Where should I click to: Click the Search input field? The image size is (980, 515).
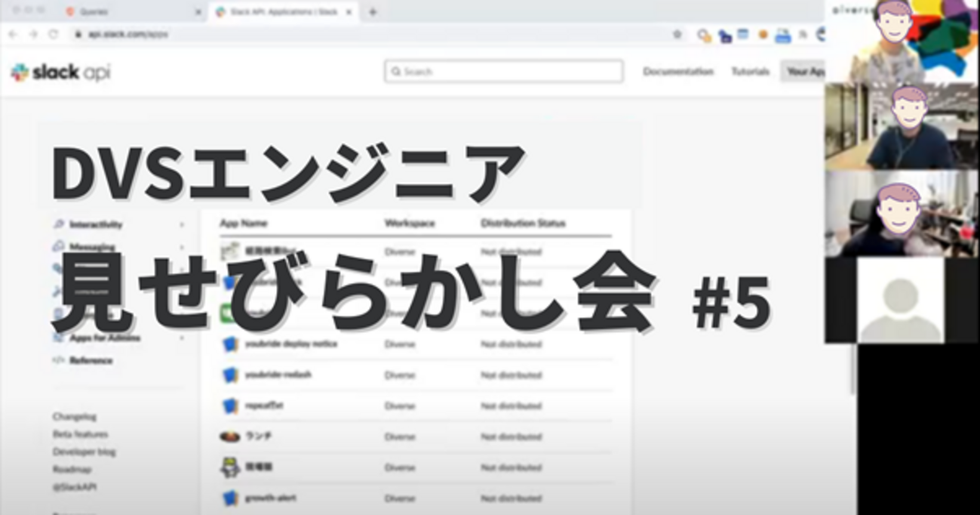pos(504,72)
